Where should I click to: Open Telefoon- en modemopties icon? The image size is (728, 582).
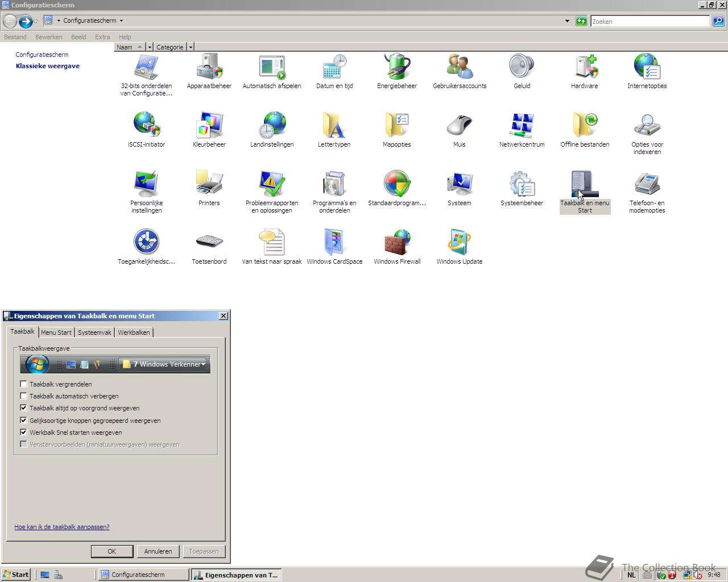pyautogui.click(x=647, y=184)
